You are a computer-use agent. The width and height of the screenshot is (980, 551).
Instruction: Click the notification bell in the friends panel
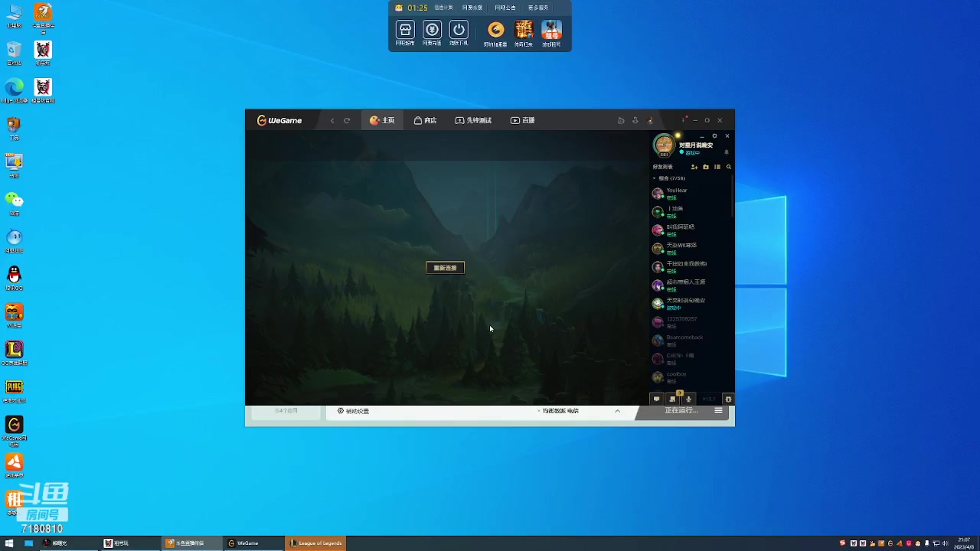click(x=727, y=152)
